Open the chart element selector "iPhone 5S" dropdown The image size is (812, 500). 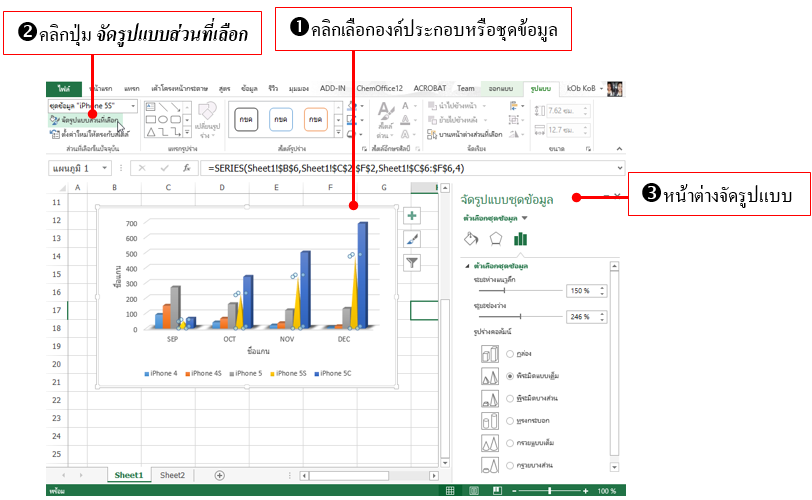tap(134, 105)
